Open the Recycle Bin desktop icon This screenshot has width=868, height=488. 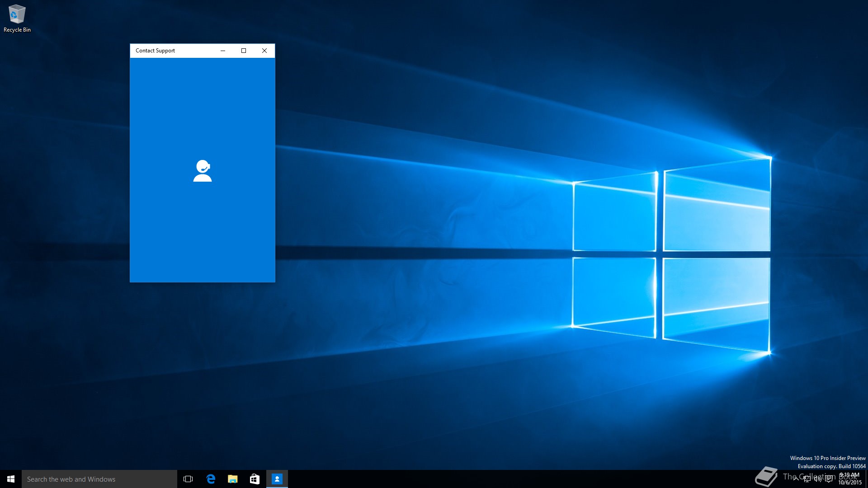click(x=17, y=19)
